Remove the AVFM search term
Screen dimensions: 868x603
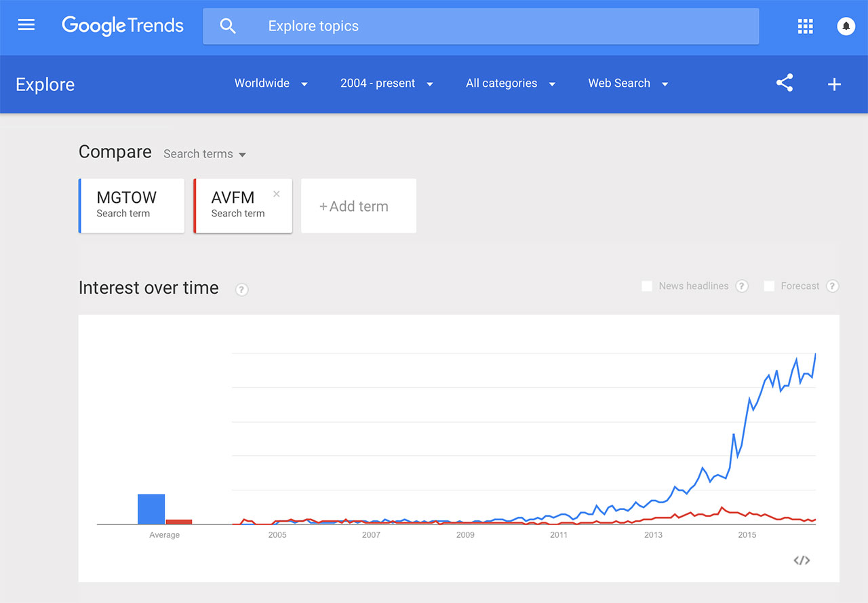pyautogui.click(x=276, y=194)
